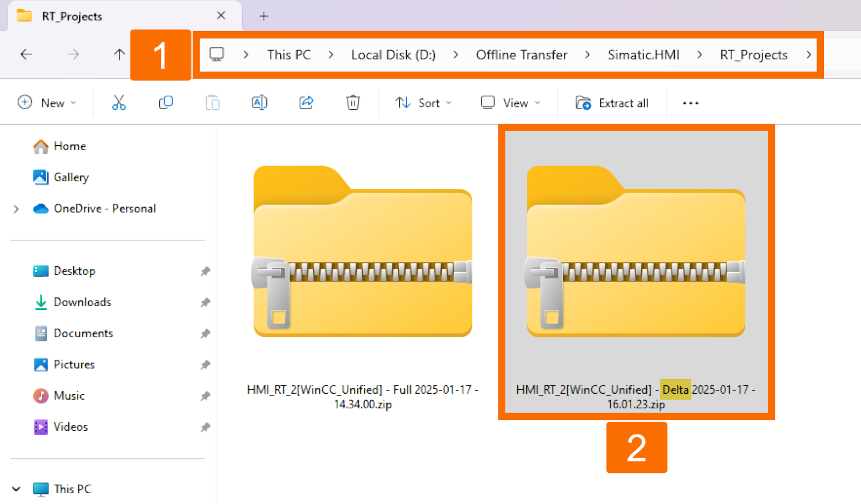Viewport: 861px width, 504px height.
Task: Click Local Disk (D:) breadcrumb
Action: pyautogui.click(x=393, y=55)
